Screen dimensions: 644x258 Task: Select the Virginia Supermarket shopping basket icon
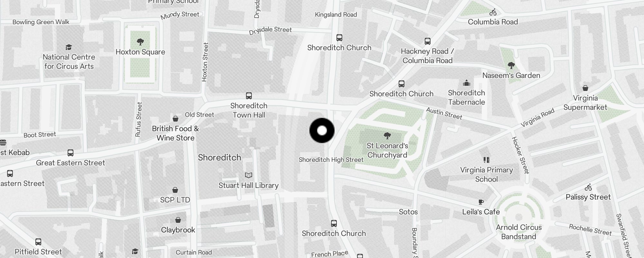[585, 88]
